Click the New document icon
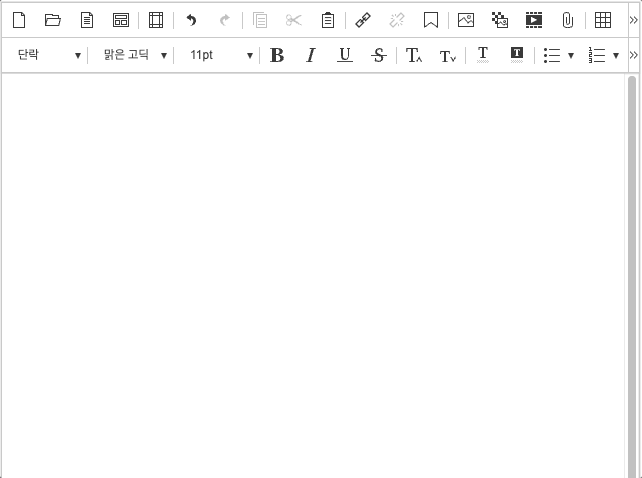The image size is (642, 478). [19, 20]
